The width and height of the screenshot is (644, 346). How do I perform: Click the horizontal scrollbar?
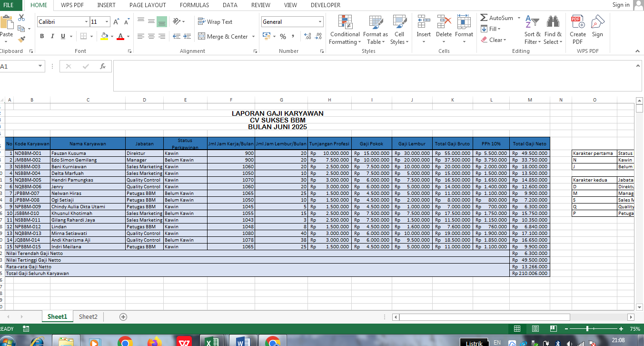(x=484, y=317)
